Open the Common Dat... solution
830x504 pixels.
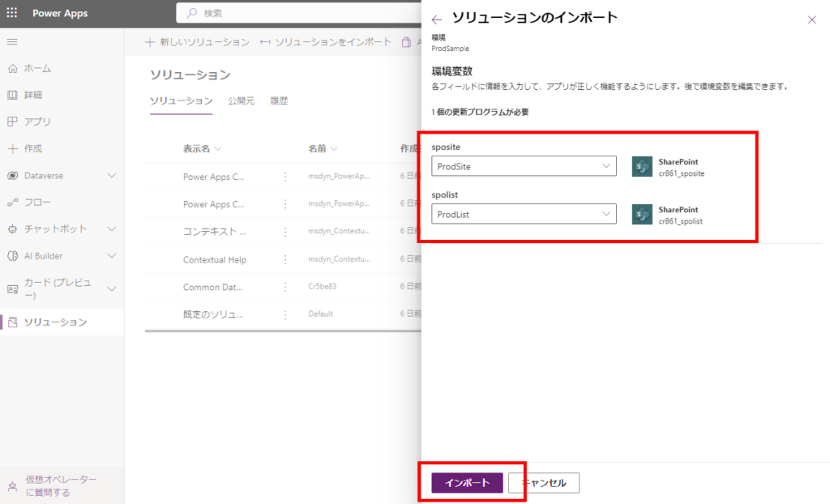pyautogui.click(x=213, y=288)
